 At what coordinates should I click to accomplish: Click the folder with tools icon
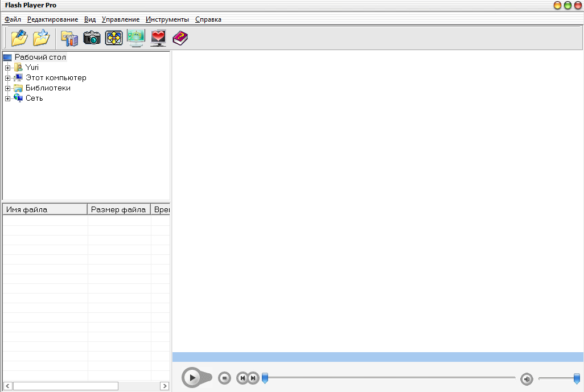pyautogui.click(x=69, y=38)
